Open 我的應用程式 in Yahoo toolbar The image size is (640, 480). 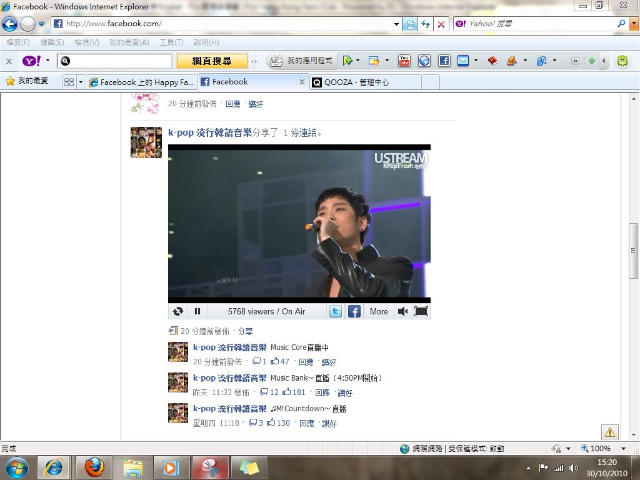302,61
